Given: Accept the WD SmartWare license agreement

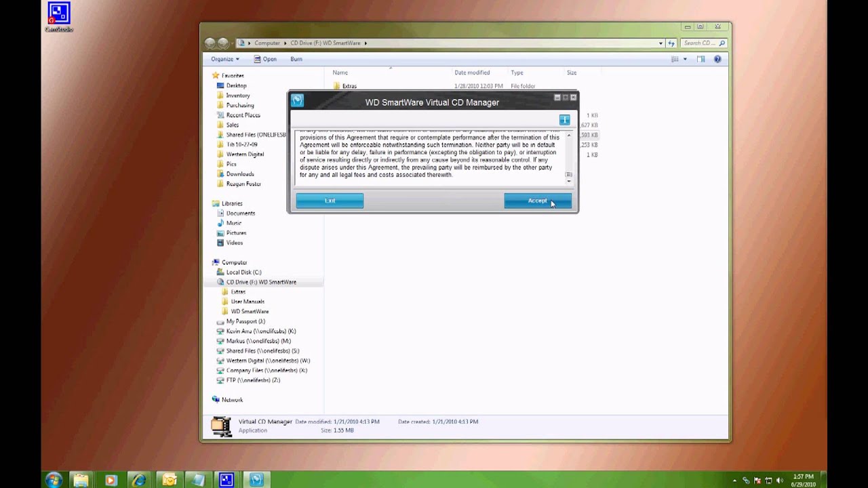Looking at the screenshot, I should 538,201.
